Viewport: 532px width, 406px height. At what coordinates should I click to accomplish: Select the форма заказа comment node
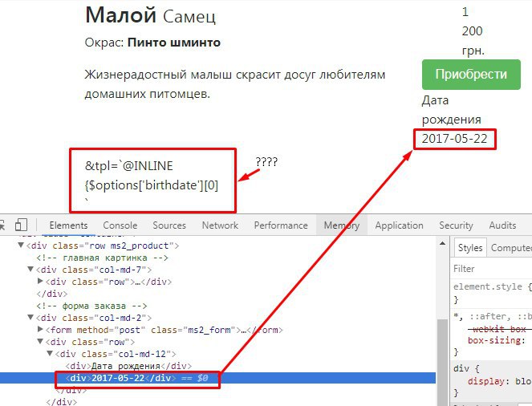pos(91,306)
